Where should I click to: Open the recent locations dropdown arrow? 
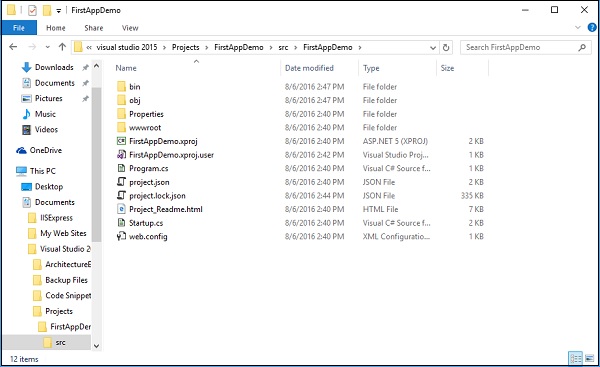(47, 47)
